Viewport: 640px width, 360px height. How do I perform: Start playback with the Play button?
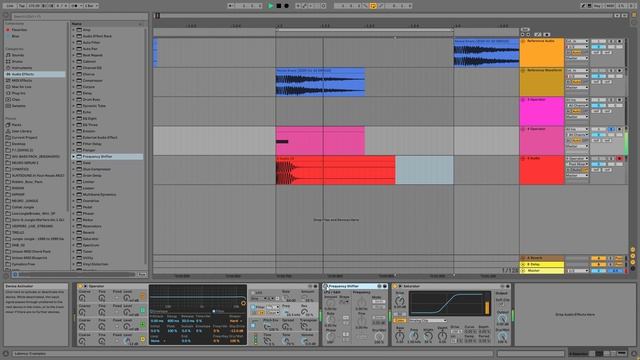(x=271, y=6)
